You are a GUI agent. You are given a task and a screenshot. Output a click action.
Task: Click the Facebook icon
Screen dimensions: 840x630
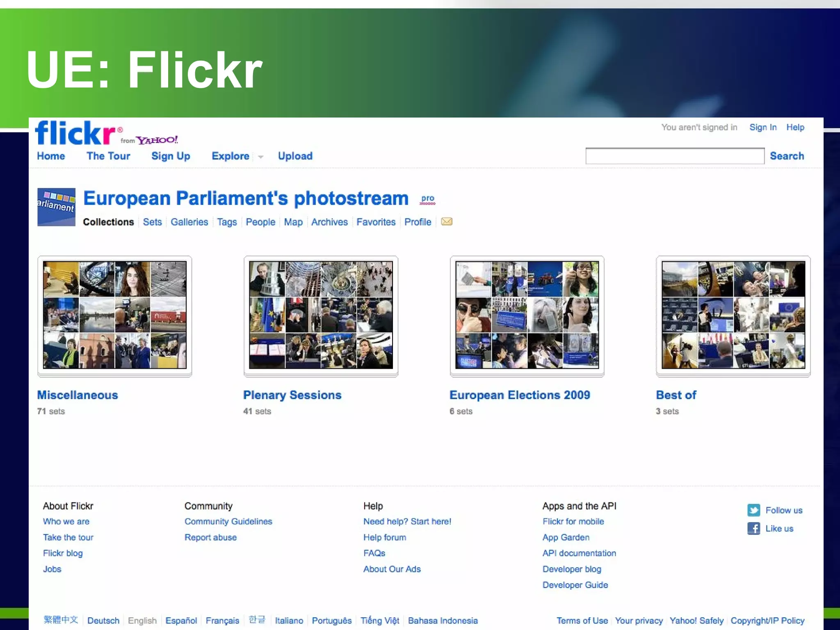753,528
